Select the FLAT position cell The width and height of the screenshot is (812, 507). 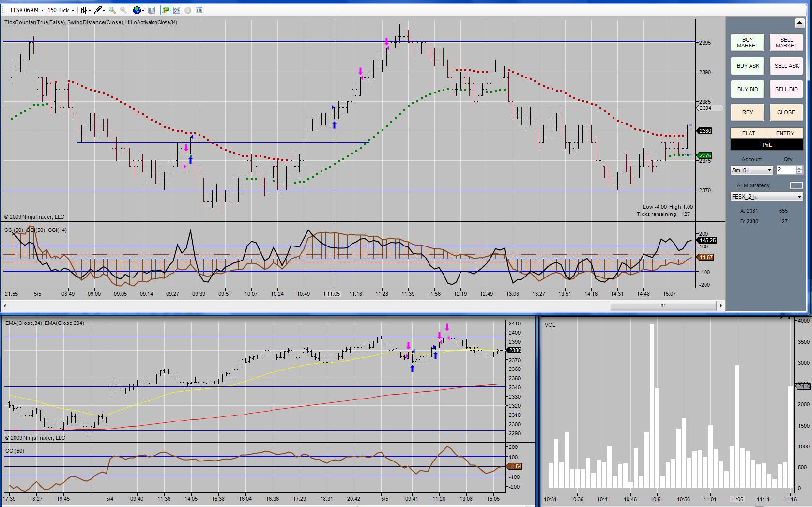point(749,133)
